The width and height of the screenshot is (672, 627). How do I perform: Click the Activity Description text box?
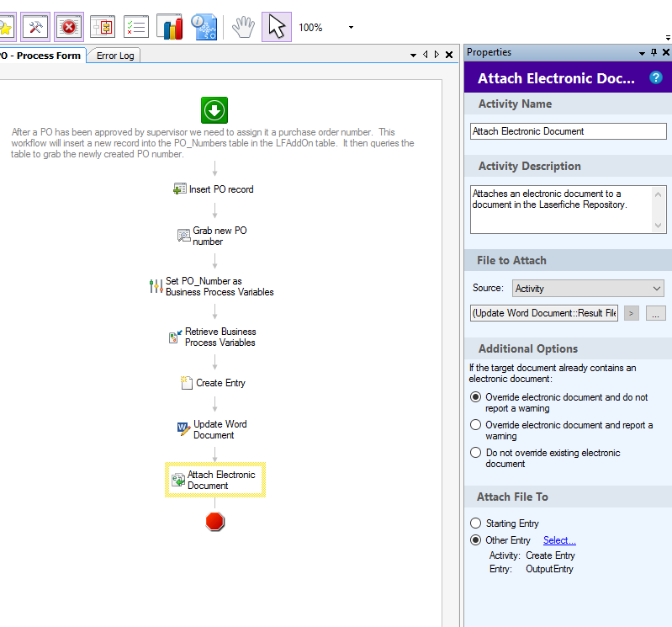tap(561, 210)
